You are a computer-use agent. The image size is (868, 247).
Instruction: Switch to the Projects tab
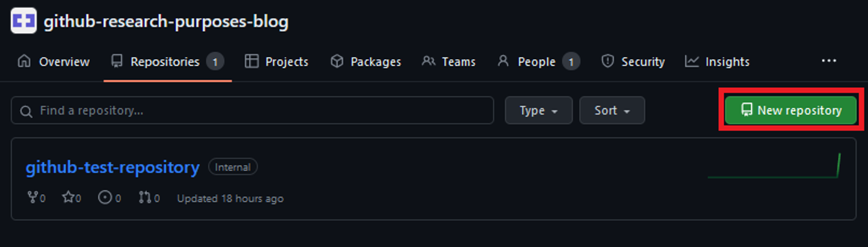(277, 62)
